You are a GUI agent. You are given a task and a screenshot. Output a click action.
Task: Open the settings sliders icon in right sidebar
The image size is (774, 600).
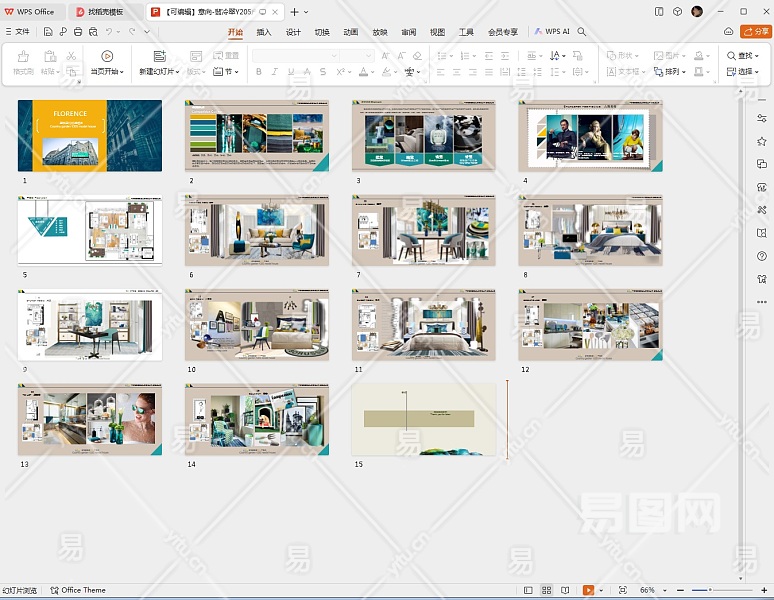point(762,118)
